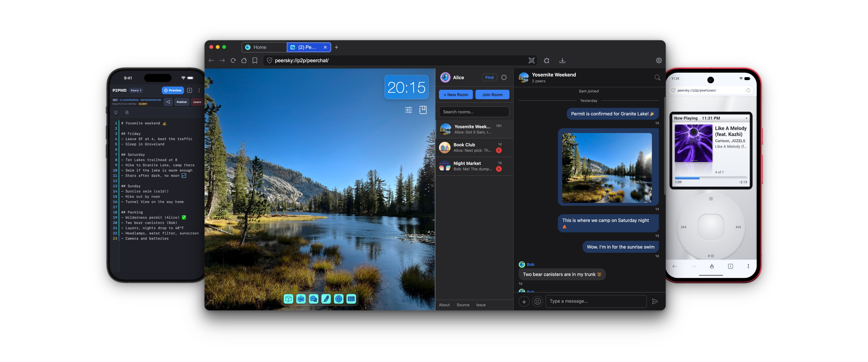
Task: Click the QR code icon in address bar
Action: click(531, 60)
